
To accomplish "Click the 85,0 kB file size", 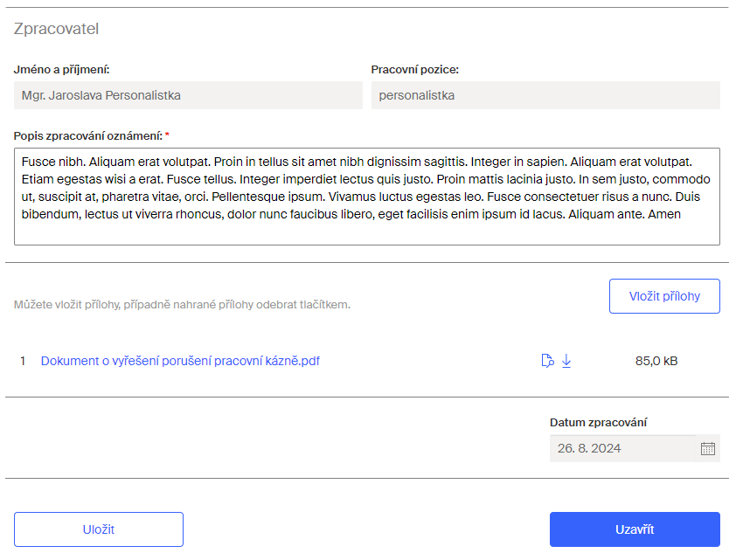I will pos(656,361).
